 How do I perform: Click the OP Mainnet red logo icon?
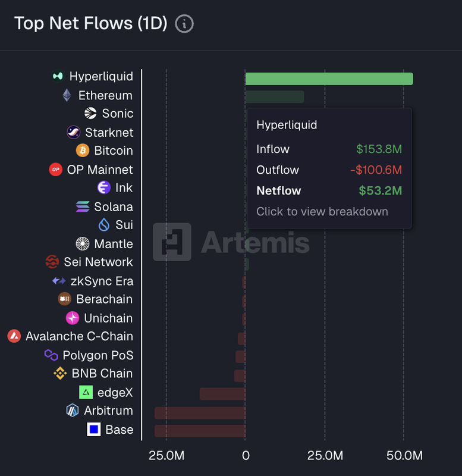pos(56,170)
